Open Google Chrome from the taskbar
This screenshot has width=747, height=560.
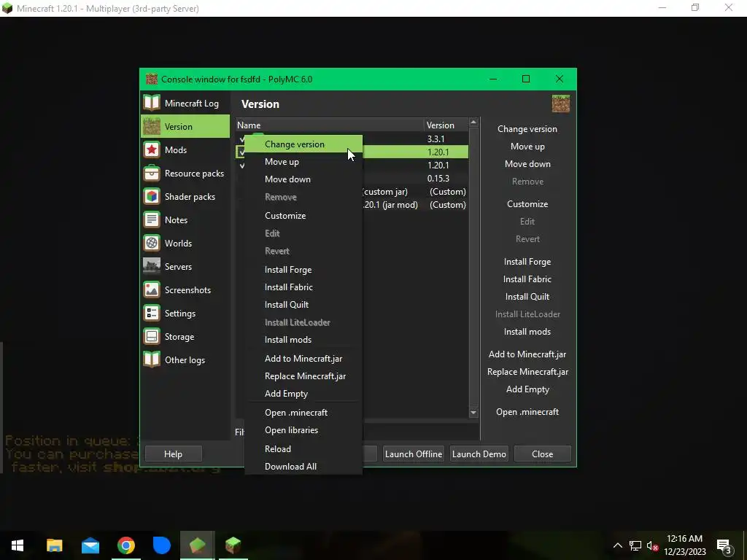(x=125, y=545)
